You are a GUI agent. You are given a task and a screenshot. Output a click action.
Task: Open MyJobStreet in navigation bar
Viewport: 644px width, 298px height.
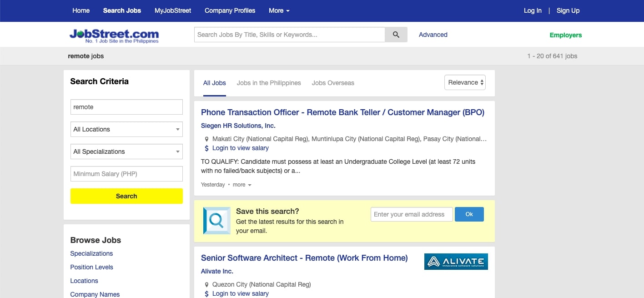(173, 10)
